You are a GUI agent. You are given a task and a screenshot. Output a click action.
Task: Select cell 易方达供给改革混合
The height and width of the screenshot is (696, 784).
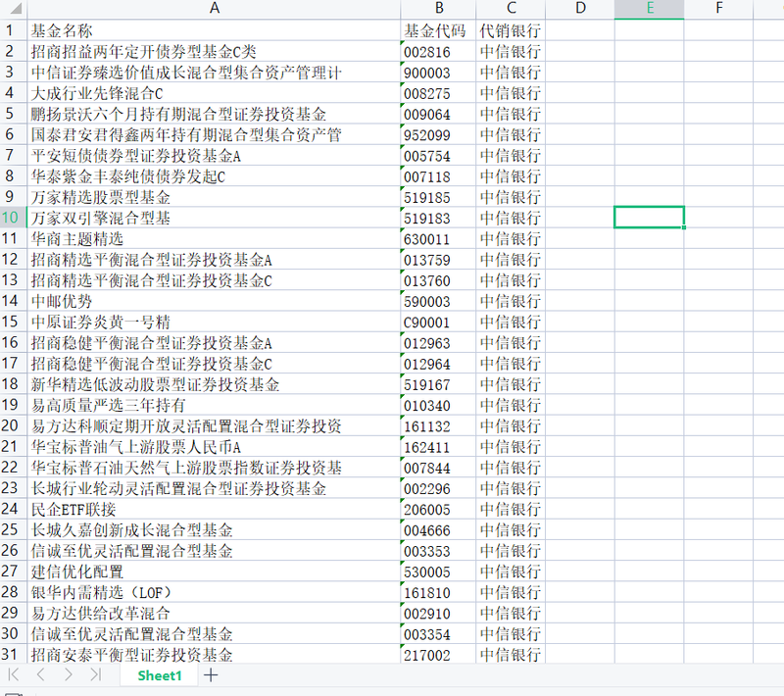coord(214,613)
